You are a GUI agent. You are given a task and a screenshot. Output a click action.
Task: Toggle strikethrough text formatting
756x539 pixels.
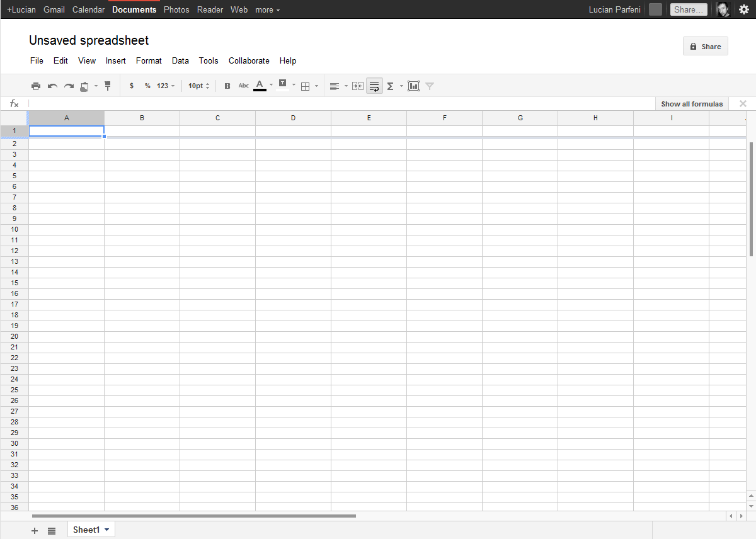click(x=244, y=86)
